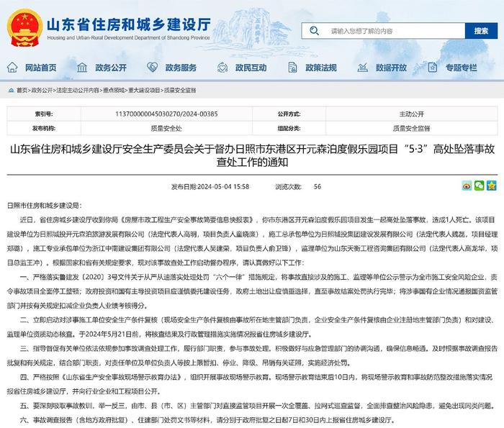Go to 政务公开 in breadcrumb
This screenshot has height=428, width=504.
(x=42, y=90)
